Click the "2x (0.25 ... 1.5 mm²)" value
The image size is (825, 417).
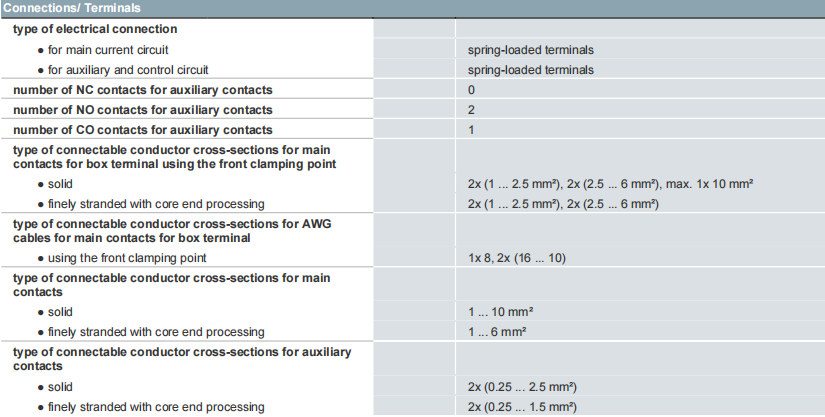[x=522, y=407]
